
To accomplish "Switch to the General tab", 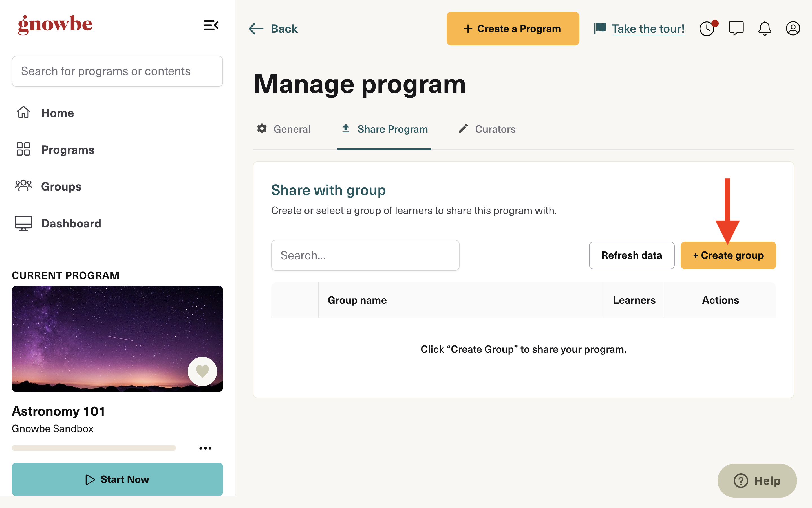I will click(x=284, y=129).
